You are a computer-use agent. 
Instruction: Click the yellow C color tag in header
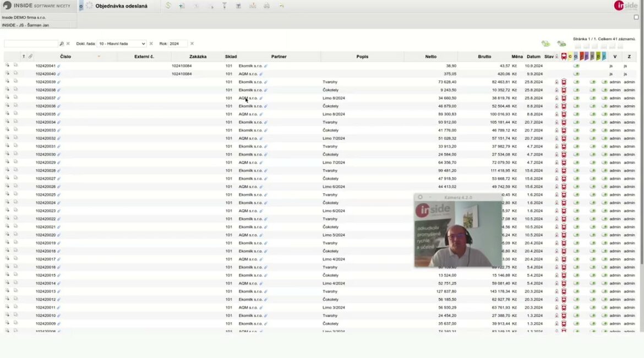(570, 57)
